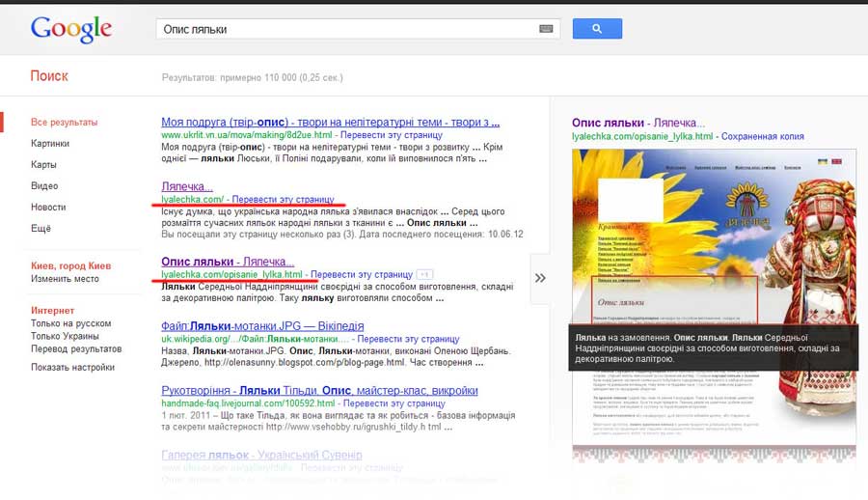
Task: Translate the handmade-faq.livejournal.com result page
Action: click(x=394, y=403)
